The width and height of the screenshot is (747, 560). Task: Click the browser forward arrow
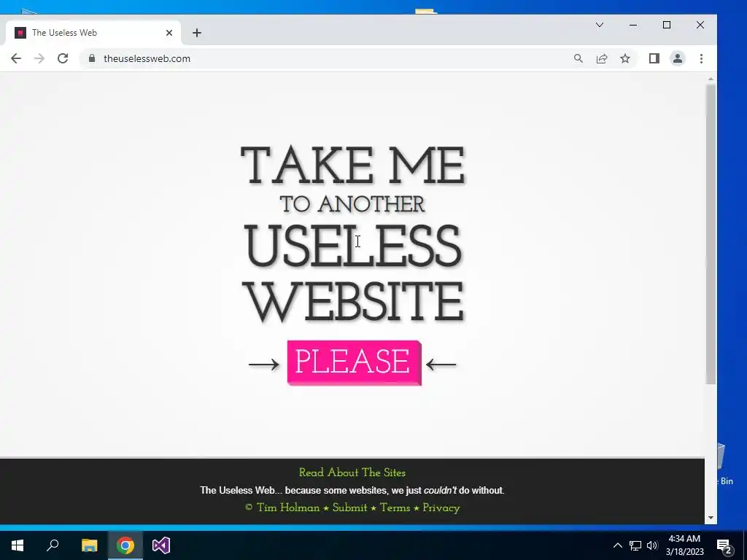click(39, 58)
